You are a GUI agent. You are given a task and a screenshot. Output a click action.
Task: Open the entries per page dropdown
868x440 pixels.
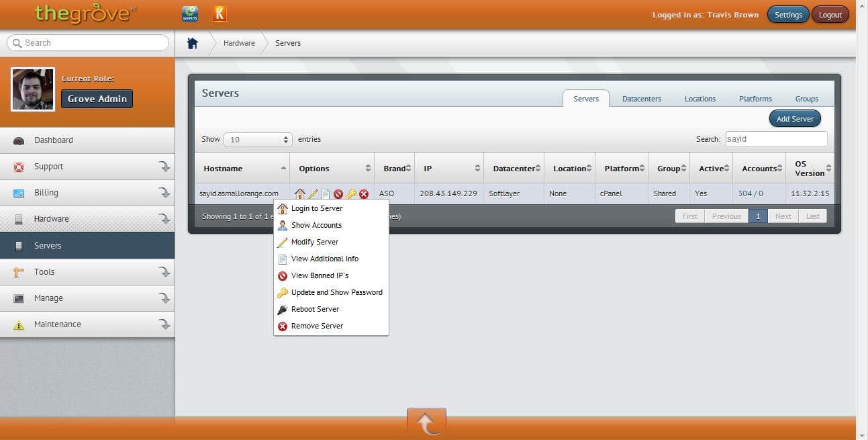pyautogui.click(x=258, y=140)
